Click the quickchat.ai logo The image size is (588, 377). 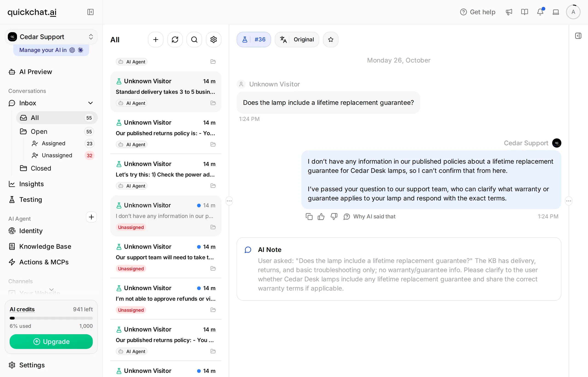tap(32, 12)
